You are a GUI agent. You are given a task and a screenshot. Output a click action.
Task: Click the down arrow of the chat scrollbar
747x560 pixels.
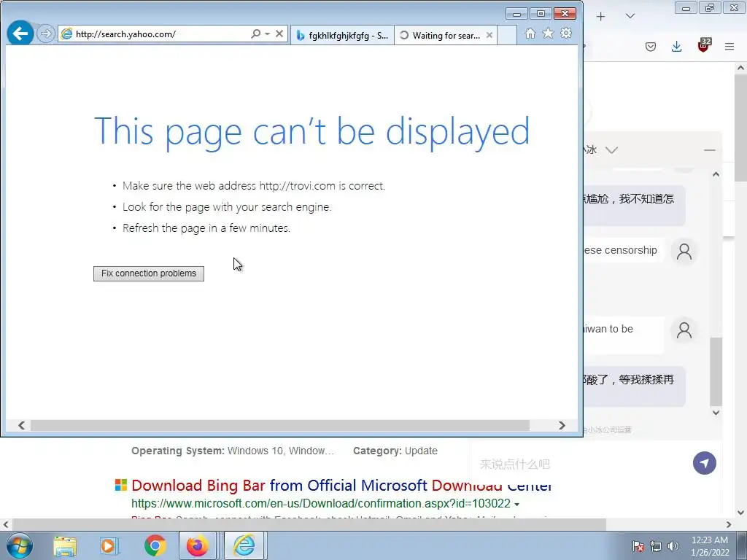pyautogui.click(x=716, y=413)
